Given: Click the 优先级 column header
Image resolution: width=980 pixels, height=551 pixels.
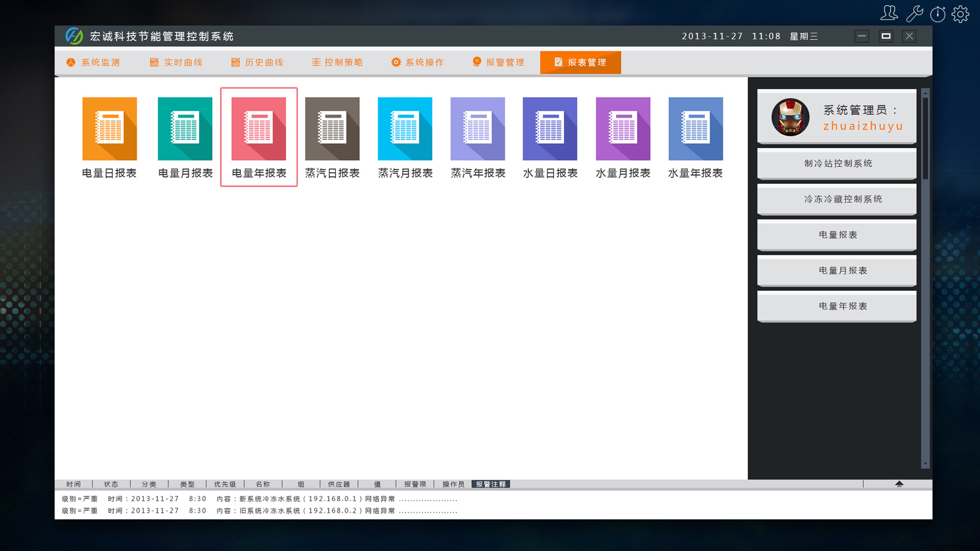Looking at the screenshot, I should click(225, 484).
